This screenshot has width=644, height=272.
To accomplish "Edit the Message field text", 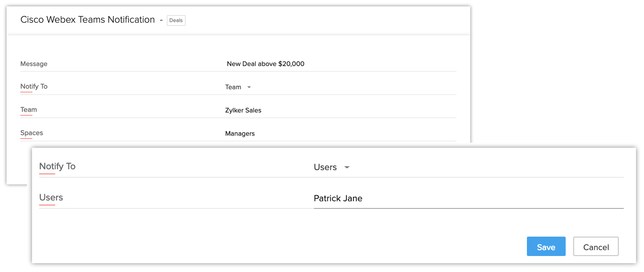I will (x=265, y=64).
